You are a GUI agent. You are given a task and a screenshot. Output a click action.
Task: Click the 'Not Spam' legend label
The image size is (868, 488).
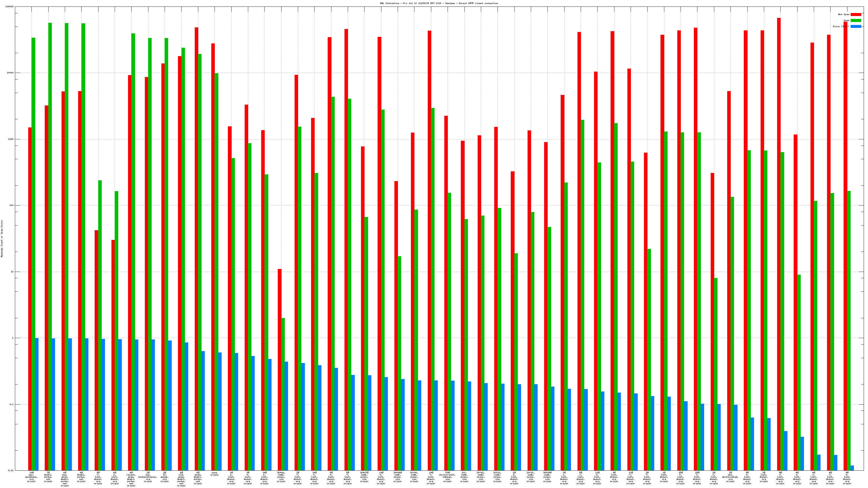click(x=844, y=14)
